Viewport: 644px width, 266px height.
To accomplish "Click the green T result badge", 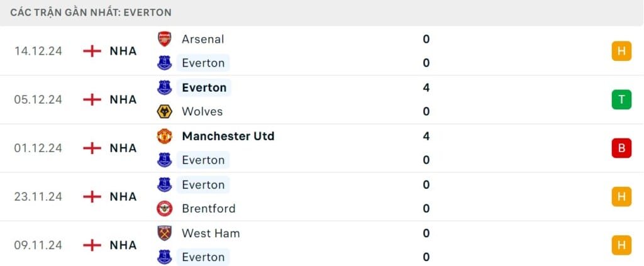I will click(x=621, y=99).
